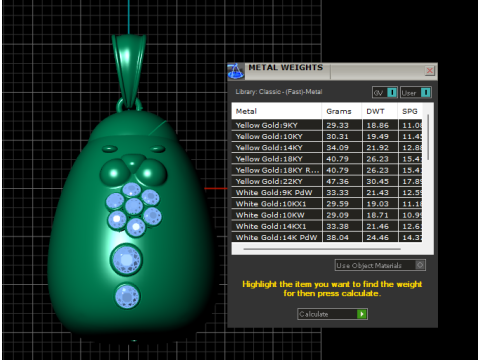The height and width of the screenshot is (360, 480).
Task: Click the Metal Weights title bar
Action: [x=332, y=71]
